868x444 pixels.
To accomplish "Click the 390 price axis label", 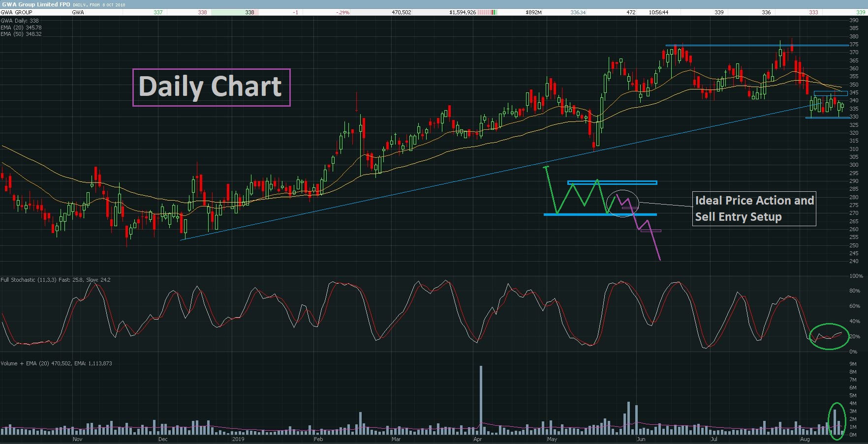I will [854, 20].
